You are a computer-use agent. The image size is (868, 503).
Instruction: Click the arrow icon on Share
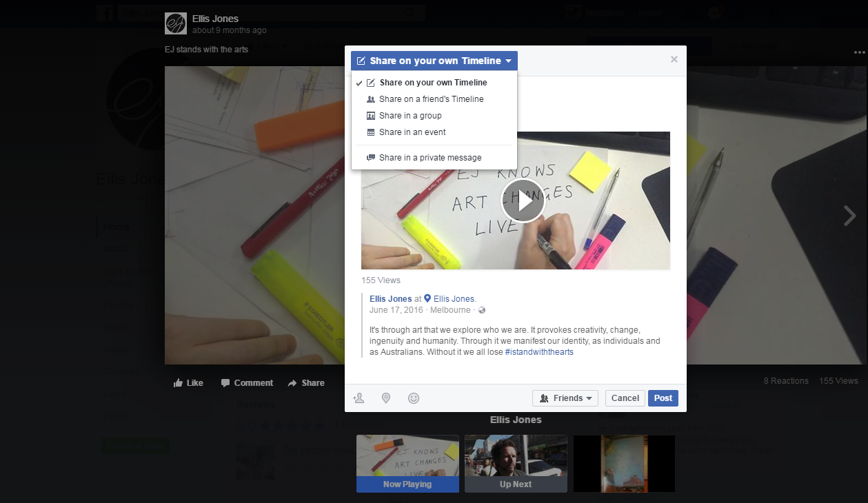(292, 383)
